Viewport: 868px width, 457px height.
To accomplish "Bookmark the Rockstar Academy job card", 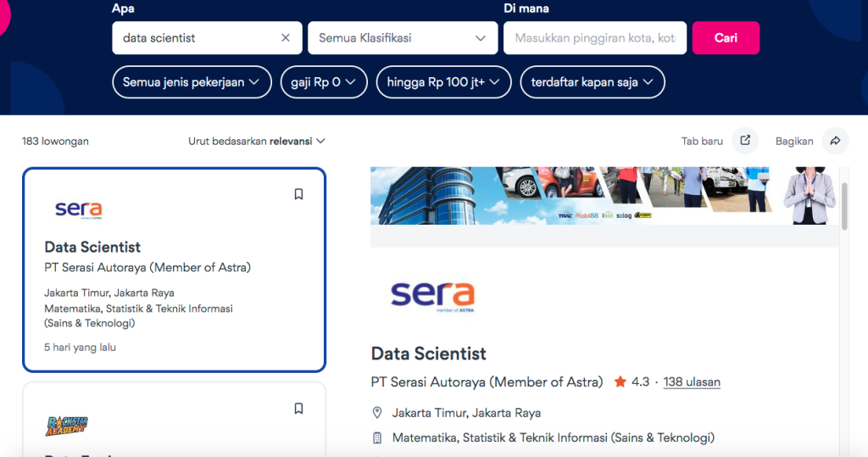I will click(x=298, y=409).
